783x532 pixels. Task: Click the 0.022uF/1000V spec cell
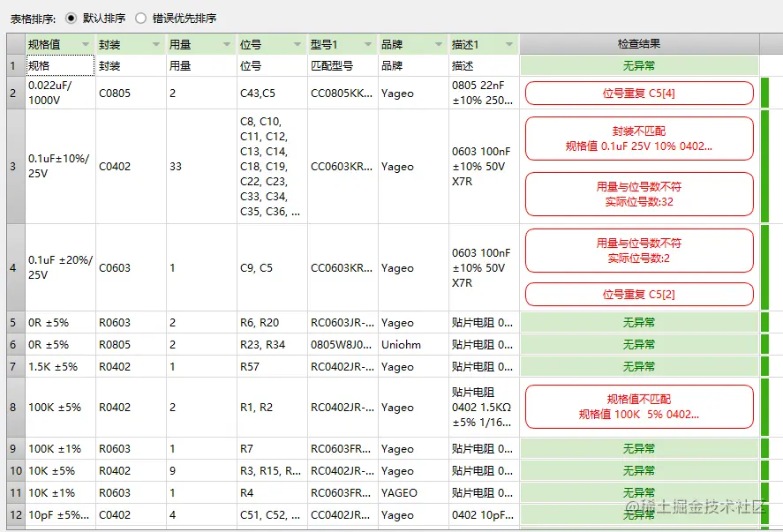60,93
